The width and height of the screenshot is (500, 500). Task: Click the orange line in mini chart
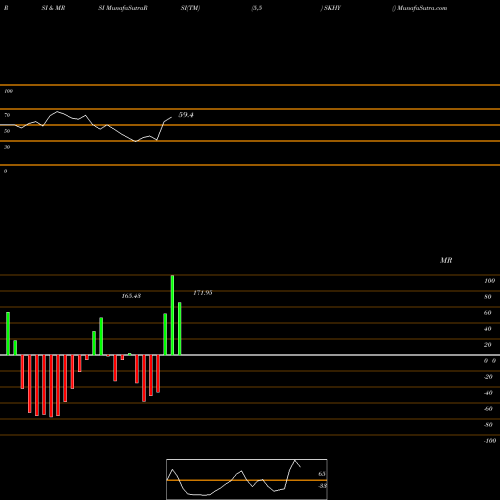247,480
